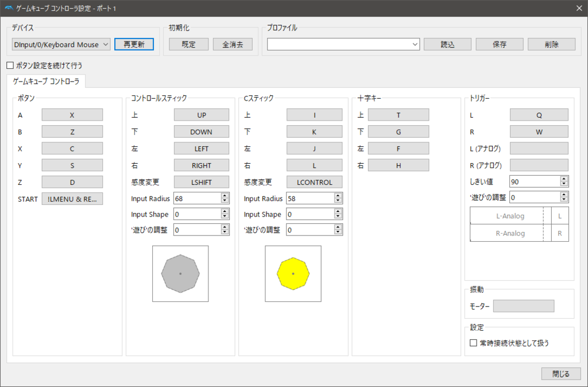
Task: Click the START mapping !LMENU & RE...
Action: coord(72,199)
